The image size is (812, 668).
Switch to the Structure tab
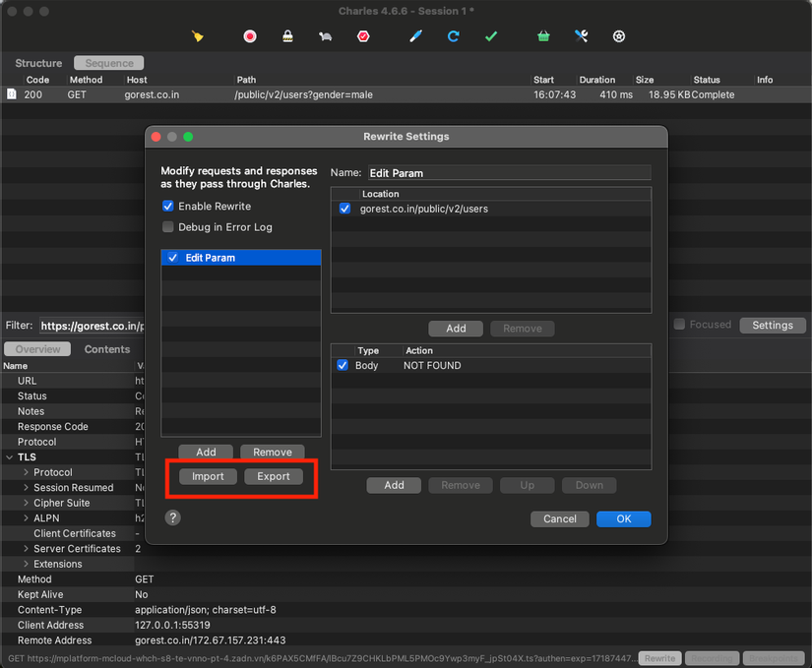(x=38, y=63)
